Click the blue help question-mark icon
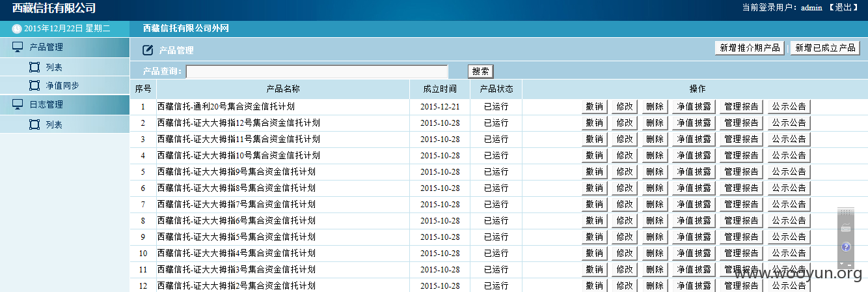This screenshot has height=292, width=868. tap(846, 247)
